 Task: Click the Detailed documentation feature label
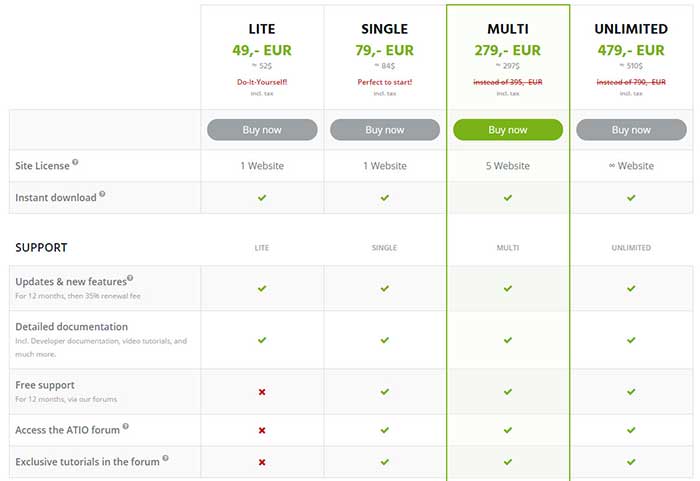click(x=72, y=327)
